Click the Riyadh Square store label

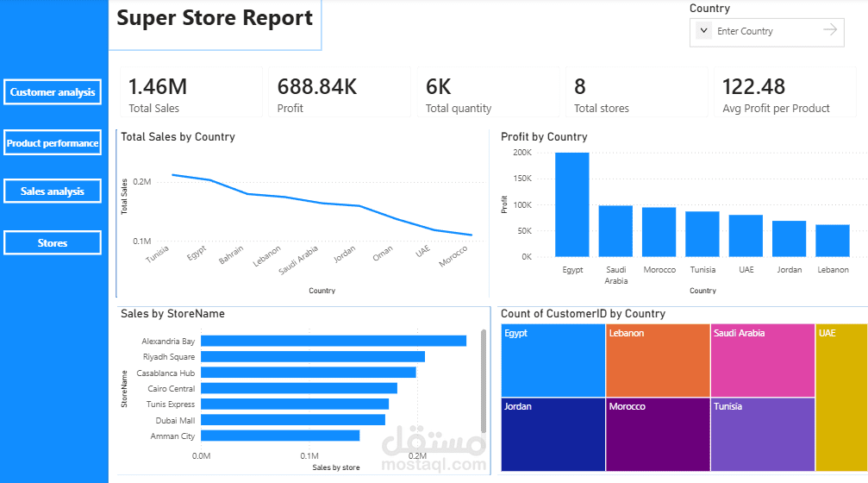click(169, 357)
